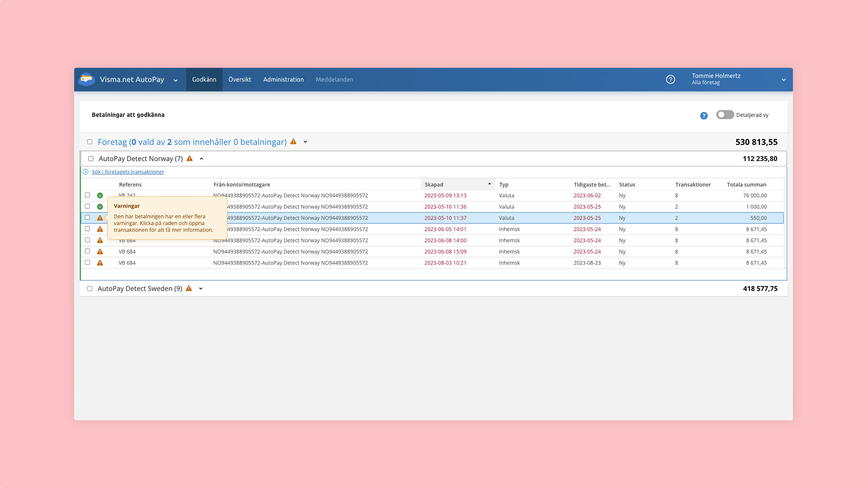Tick checkbox for 2023-06-08 15:09 row
This screenshot has height=488, width=868.
pyautogui.click(x=88, y=251)
